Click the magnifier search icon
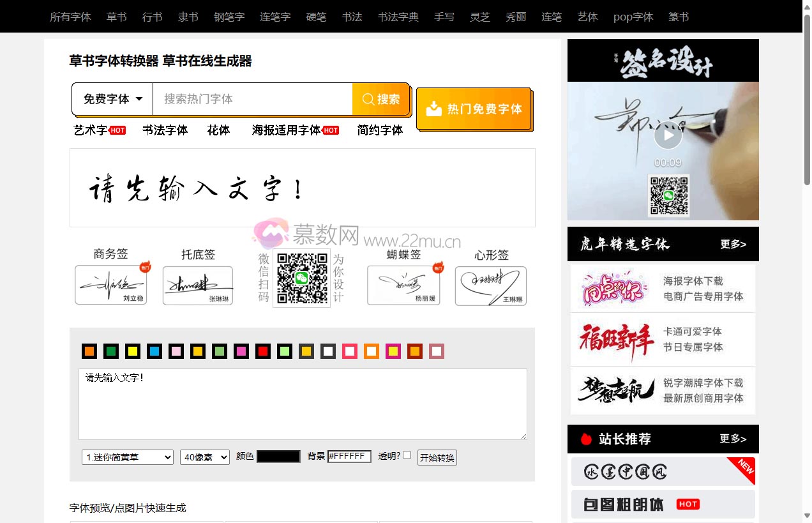812x523 pixels. click(x=368, y=99)
